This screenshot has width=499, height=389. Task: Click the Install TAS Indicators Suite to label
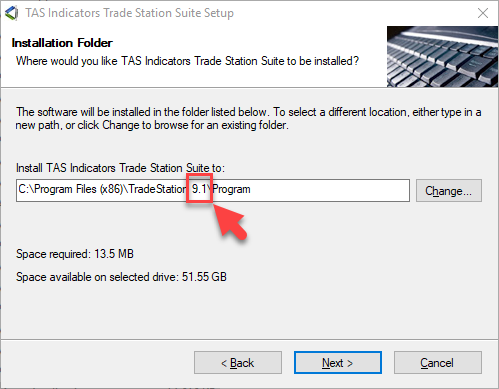point(120,168)
